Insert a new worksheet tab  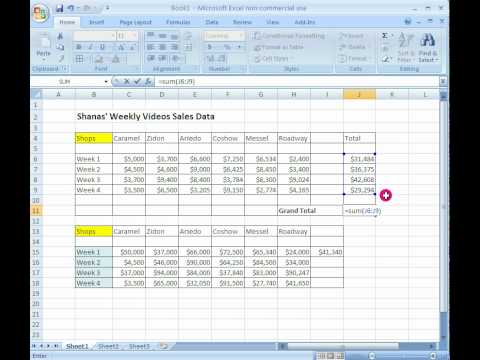click(x=164, y=346)
